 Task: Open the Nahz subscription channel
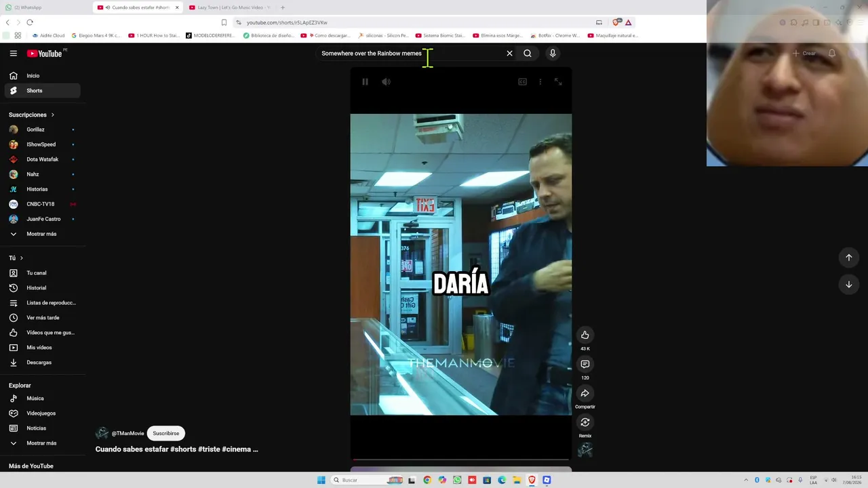tap(43, 174)
